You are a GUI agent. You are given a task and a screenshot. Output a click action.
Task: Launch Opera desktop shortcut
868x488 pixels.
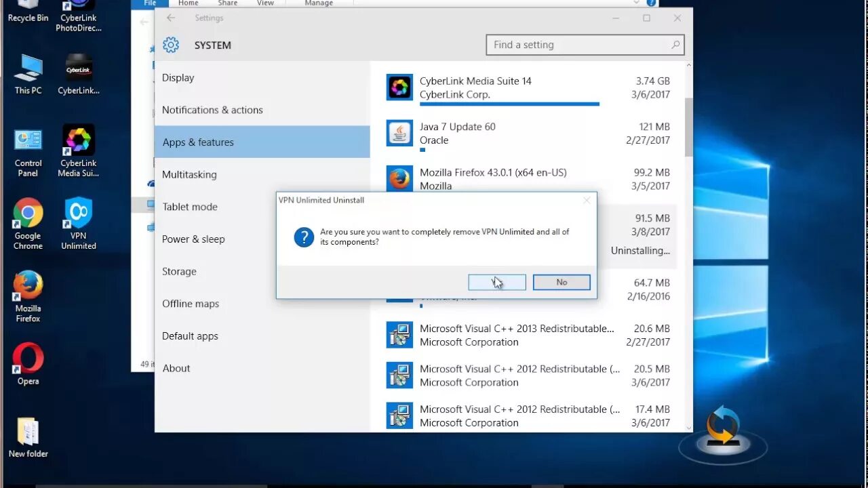tap(28, 365)
